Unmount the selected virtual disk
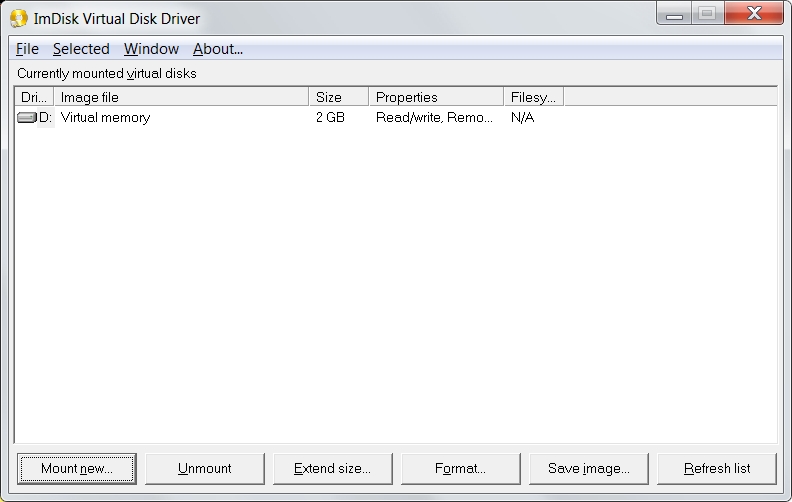Viewport: 792px width, 502px height. [205, 469]
